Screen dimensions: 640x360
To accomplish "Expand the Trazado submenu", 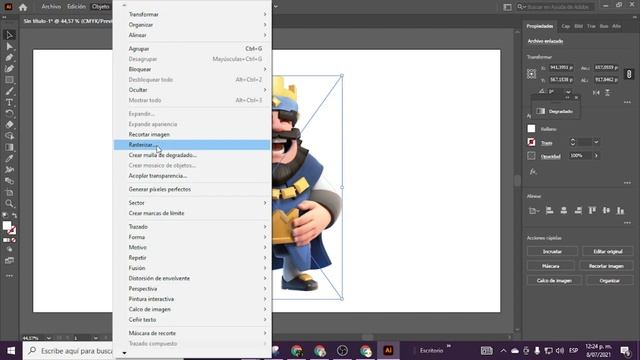I will (192, 227).
